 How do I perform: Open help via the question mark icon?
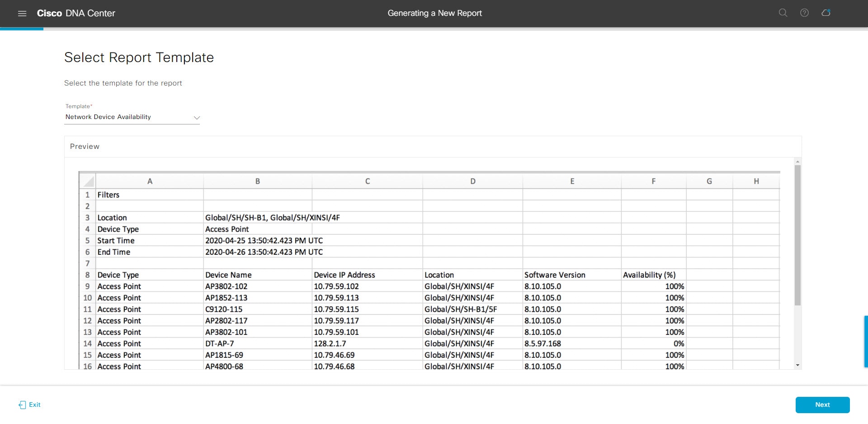(x=805, y=13)
